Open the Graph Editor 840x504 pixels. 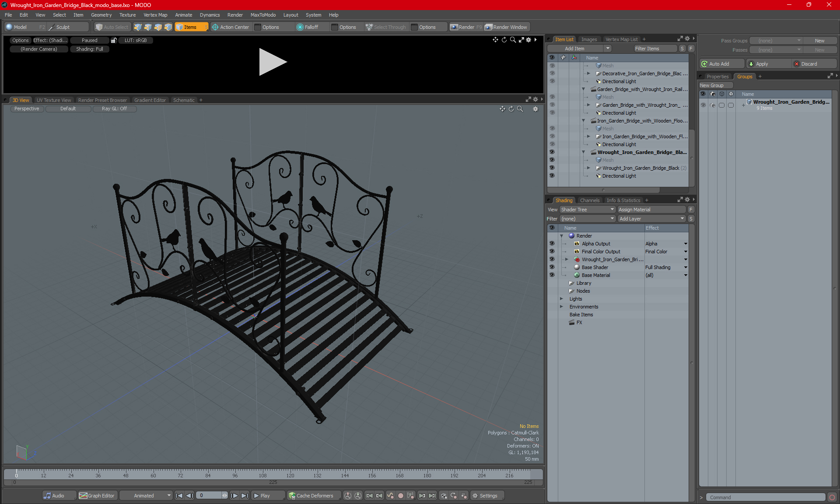97,496
